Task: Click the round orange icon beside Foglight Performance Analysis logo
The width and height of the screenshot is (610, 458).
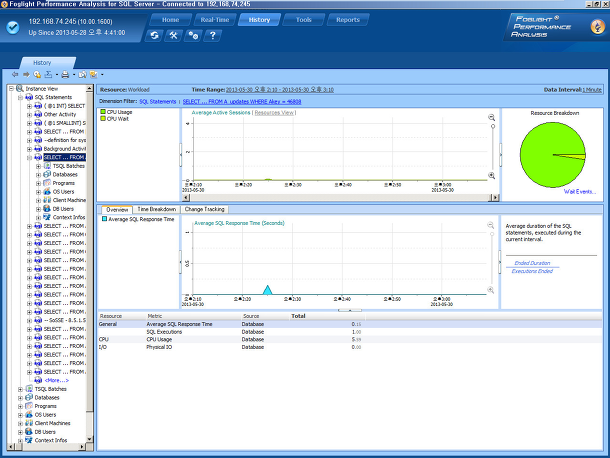Action: tap(598, 26)
